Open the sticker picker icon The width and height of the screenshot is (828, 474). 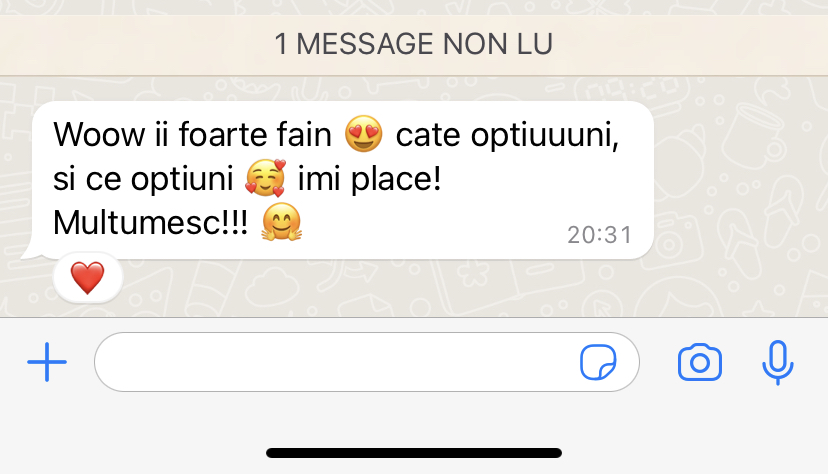click(x=598, y=362)
